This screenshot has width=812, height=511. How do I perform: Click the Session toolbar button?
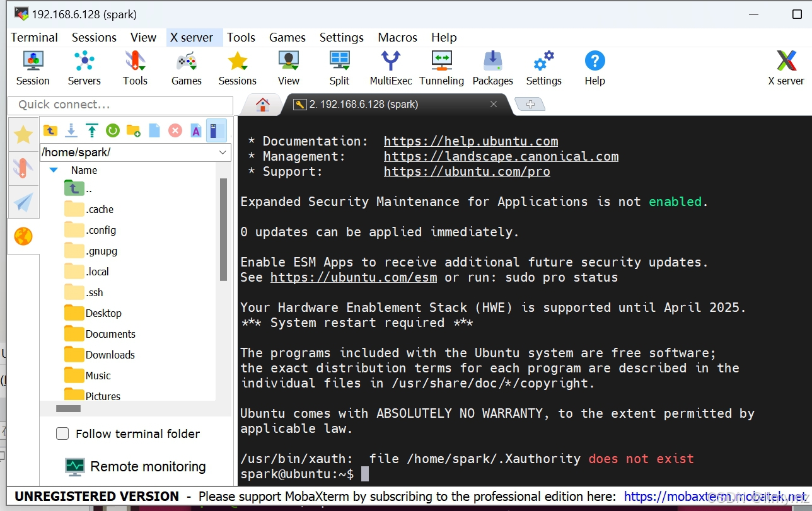pos(33,69)
